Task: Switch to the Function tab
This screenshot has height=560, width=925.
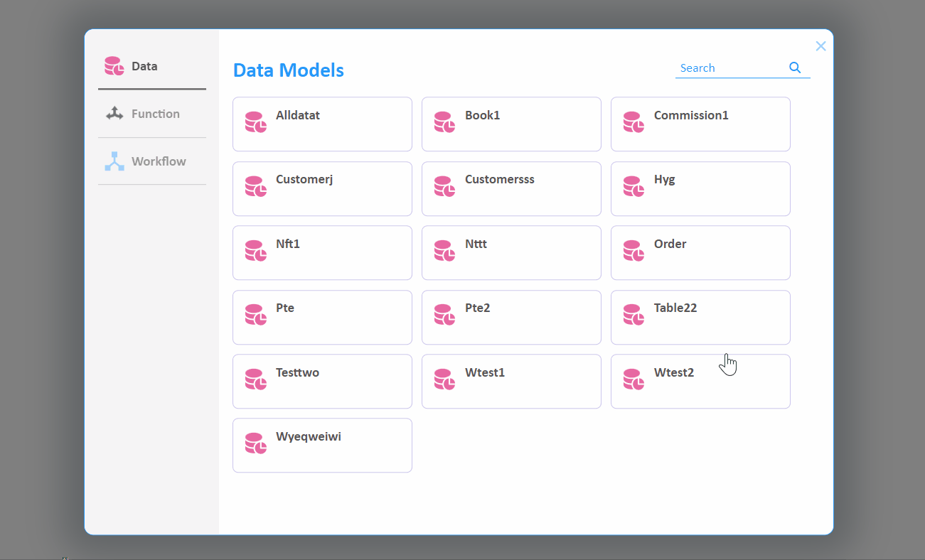Action: tap(152, 114)
